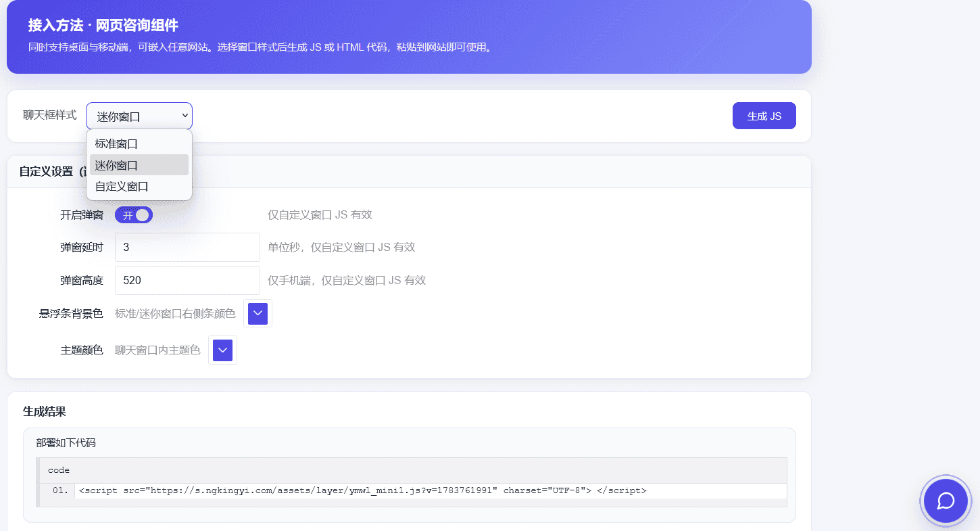This screenshot has height=531, width=980.
Task: Focus the 弹窗高度 input field
Action: [x=187, y=280]
